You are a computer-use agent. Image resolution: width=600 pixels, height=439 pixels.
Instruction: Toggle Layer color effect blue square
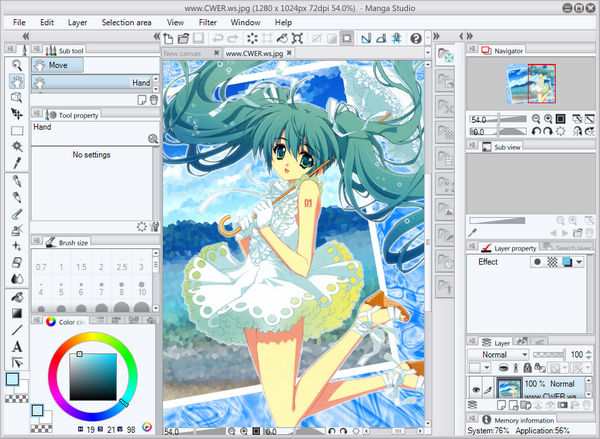567,262
